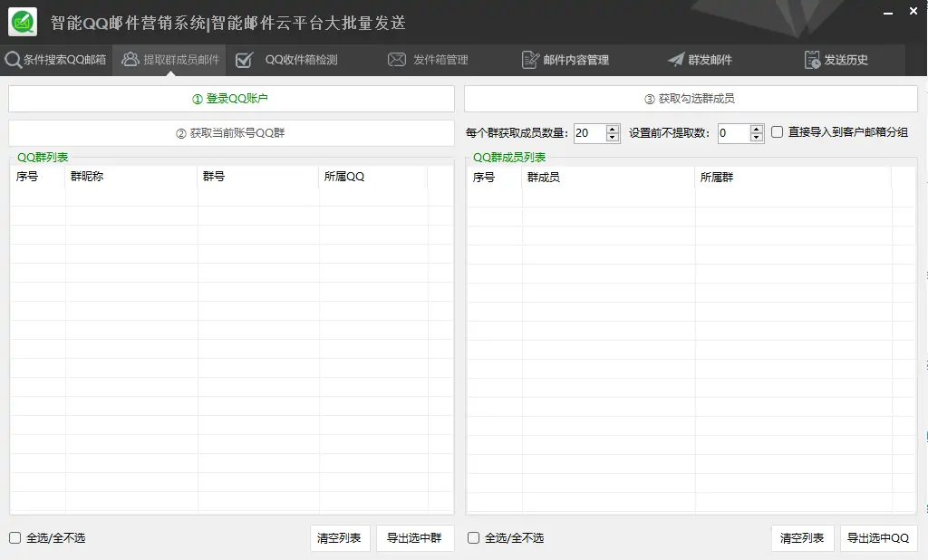Click the green mail app logo icon
Screen dimensions: 928x560
click(23, 22)
